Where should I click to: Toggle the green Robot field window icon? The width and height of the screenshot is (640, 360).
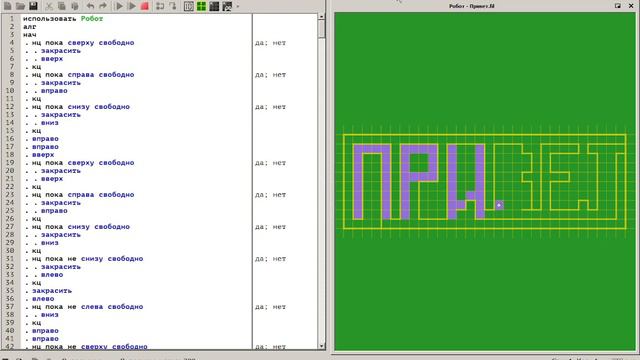[x=201, y=6]
